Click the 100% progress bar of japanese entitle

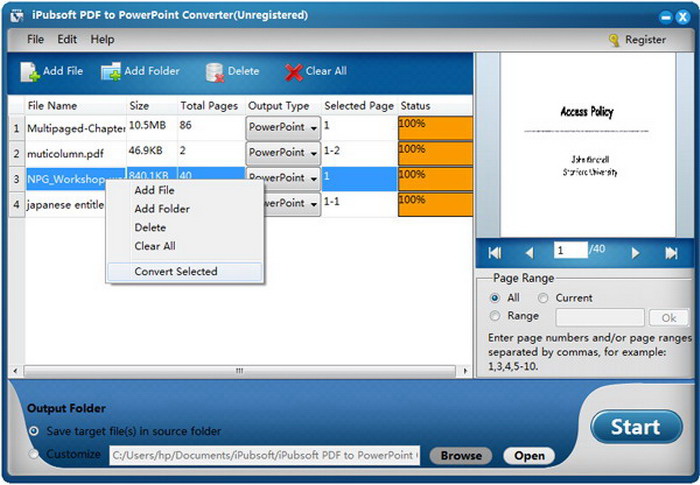tap(435, 205)
